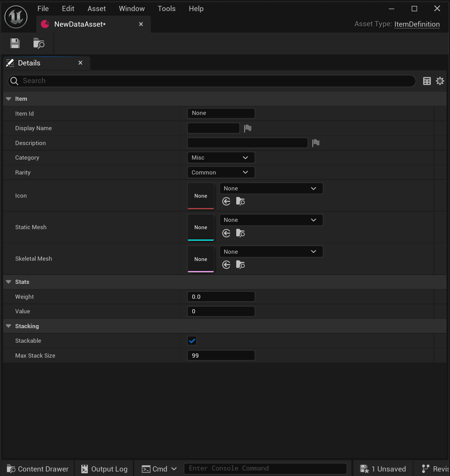Select the Details panel tab
This screenshot has height=476, width=450.
point(47,63)
